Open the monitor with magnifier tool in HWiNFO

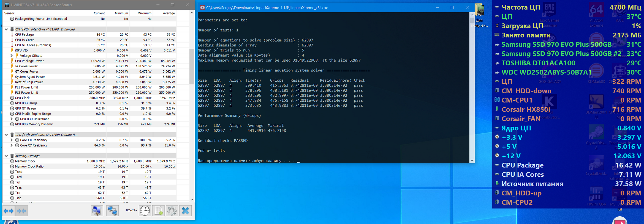(97, 211)
